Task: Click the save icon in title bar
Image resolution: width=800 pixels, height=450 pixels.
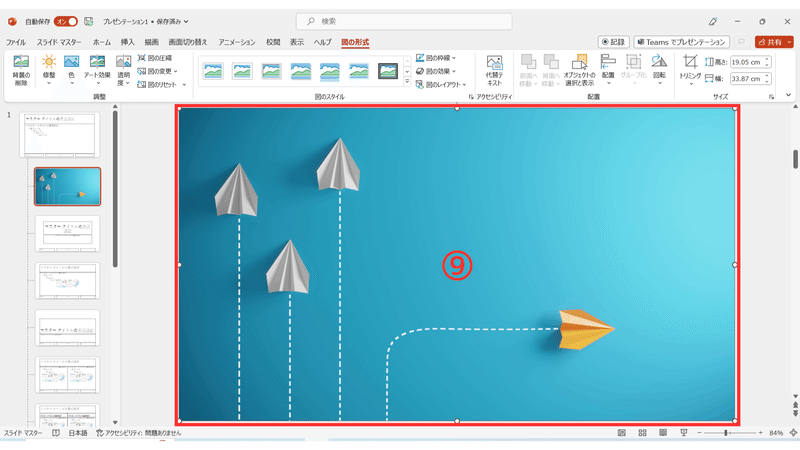Action: click(89, 21)
